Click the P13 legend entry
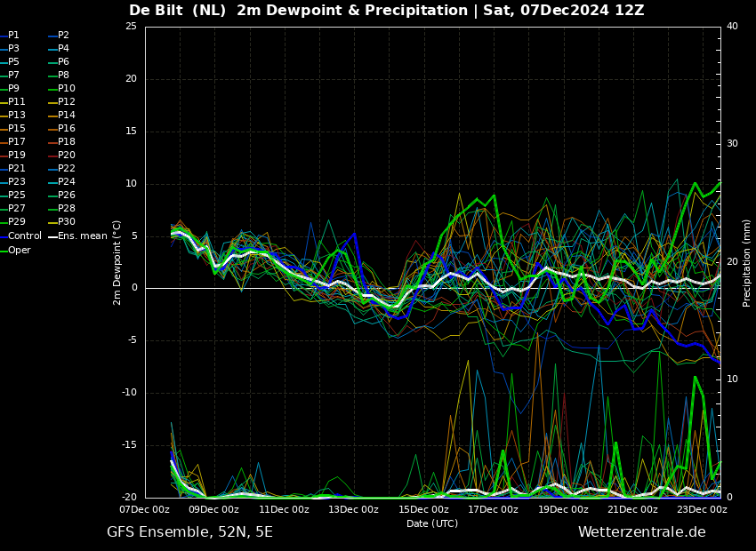756x551 pixels. coord(17,115)
